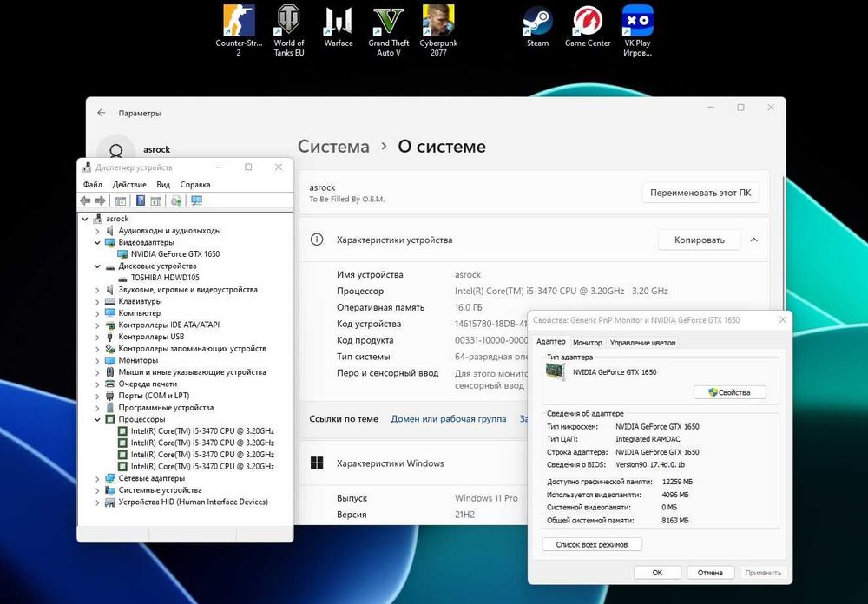Open the Справка menu
The width and height of the screenshot is (868, 604).
[194, 184]
